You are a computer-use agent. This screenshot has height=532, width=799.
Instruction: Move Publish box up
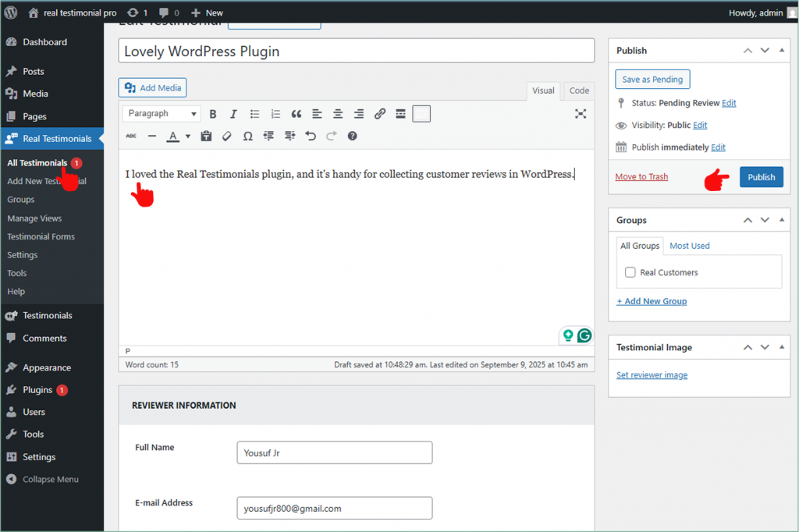click(x=748, y=51)
